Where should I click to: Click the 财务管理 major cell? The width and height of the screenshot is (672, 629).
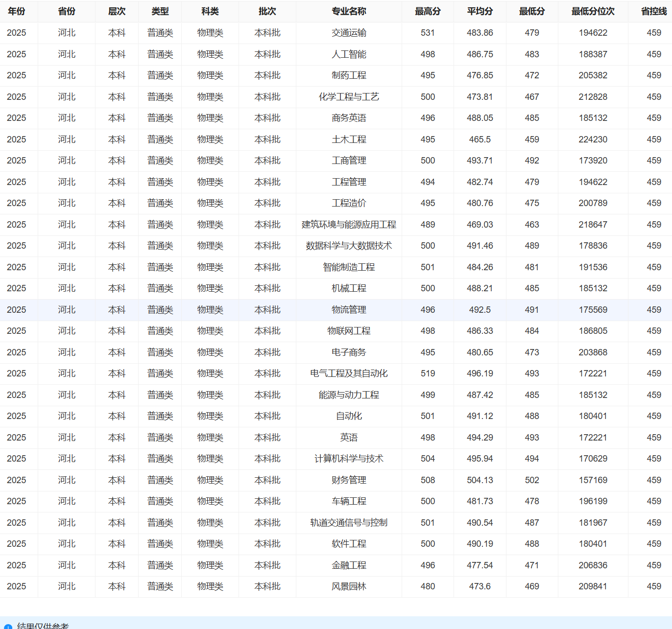[x=349, y=480]
